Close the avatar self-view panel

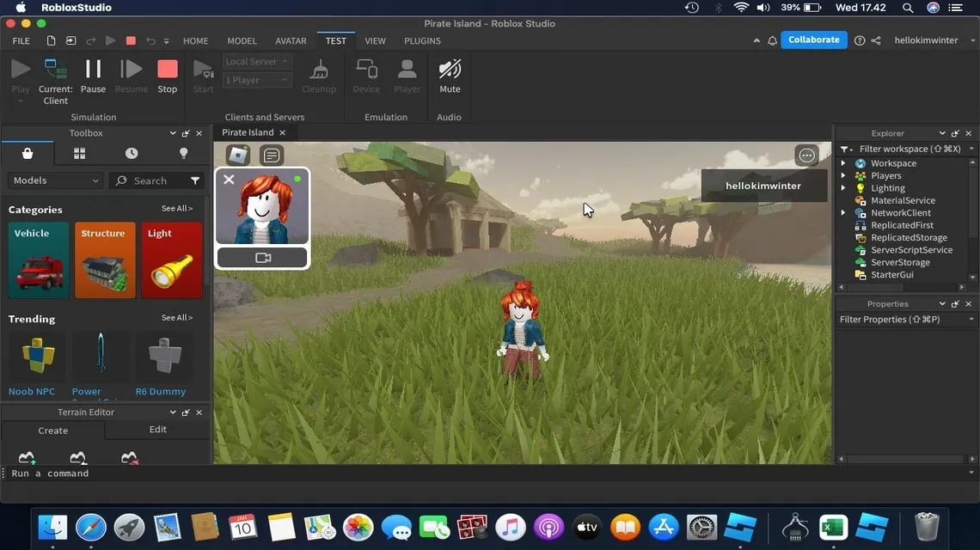click(229, 180)
